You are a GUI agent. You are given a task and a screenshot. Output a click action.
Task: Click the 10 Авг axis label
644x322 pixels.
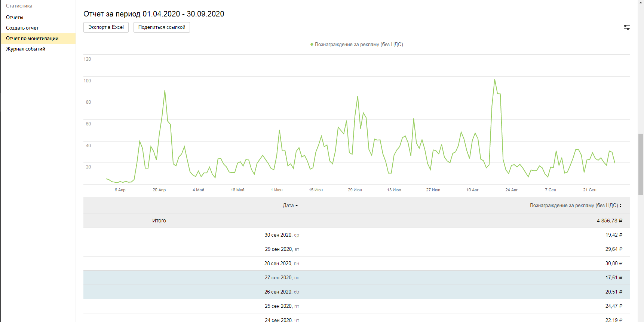point(472,190)
